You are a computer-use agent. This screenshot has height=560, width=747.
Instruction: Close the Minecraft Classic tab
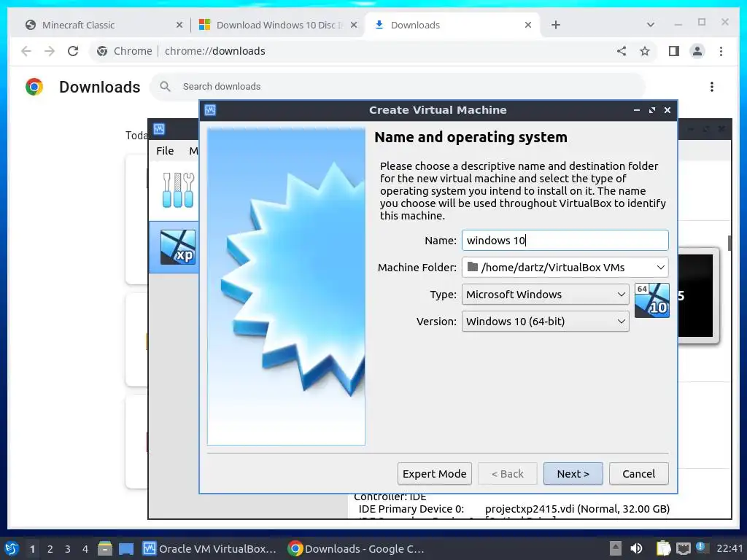tap(179, 25)
